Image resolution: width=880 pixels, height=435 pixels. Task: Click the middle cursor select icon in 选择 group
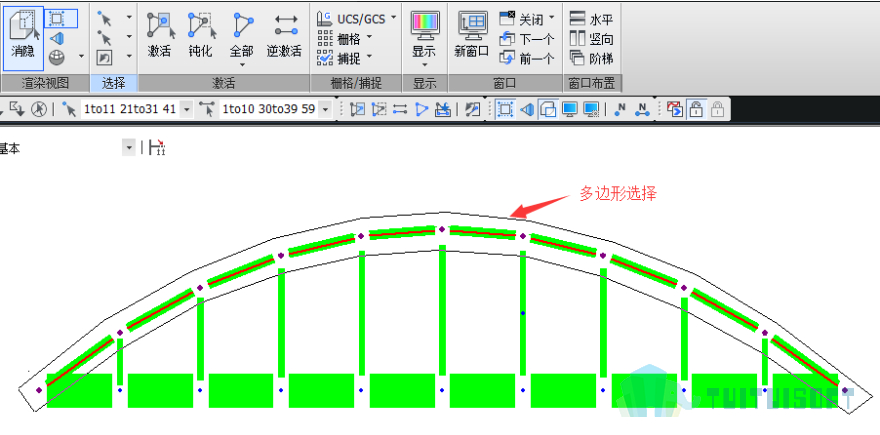(x=104, y=38)
